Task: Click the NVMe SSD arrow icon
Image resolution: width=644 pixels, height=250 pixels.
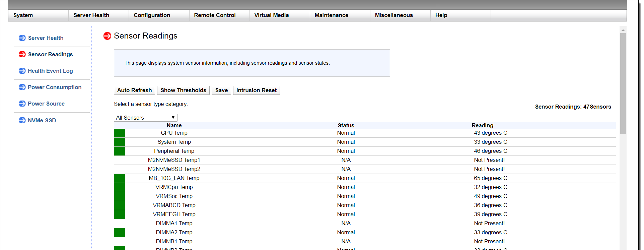Action: [22, 120]
